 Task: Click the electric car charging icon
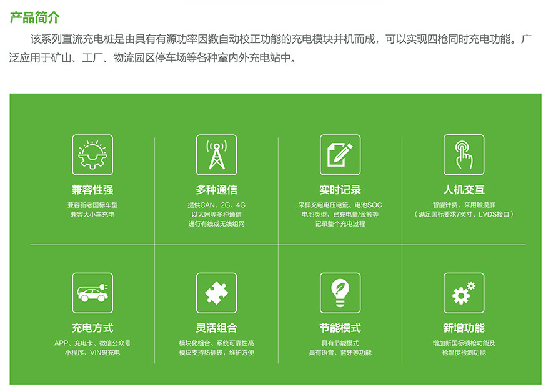92,293
